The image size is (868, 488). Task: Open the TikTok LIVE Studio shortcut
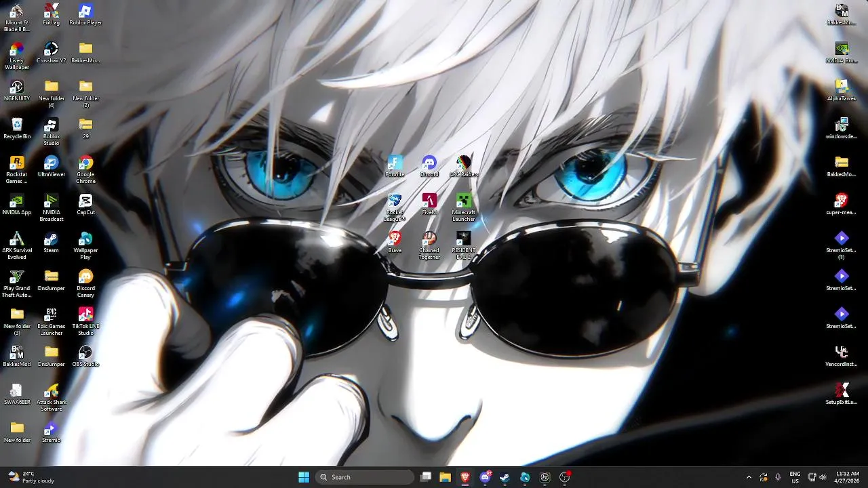click(x=85, y=322)
